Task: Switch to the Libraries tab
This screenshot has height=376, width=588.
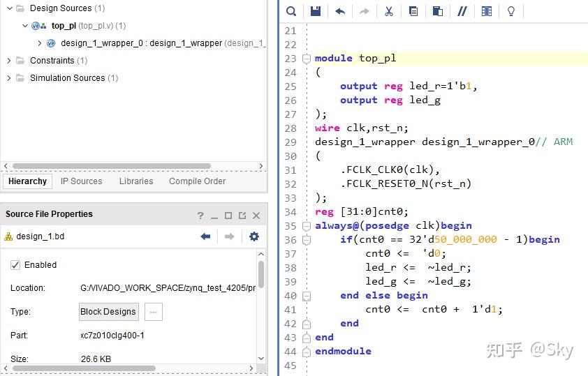Action: coord(136,181)
